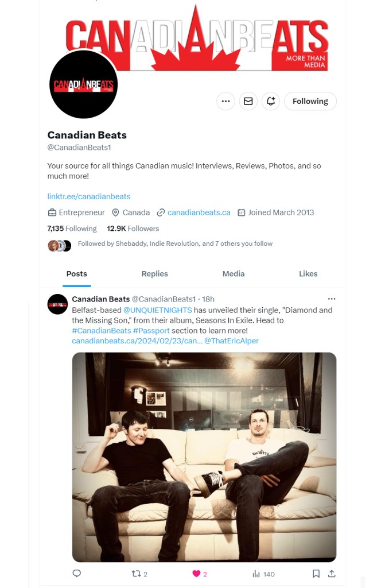Click the reply speech bubble icon
This screenshot has height=588, width=385.
click(x=77, y=574)
